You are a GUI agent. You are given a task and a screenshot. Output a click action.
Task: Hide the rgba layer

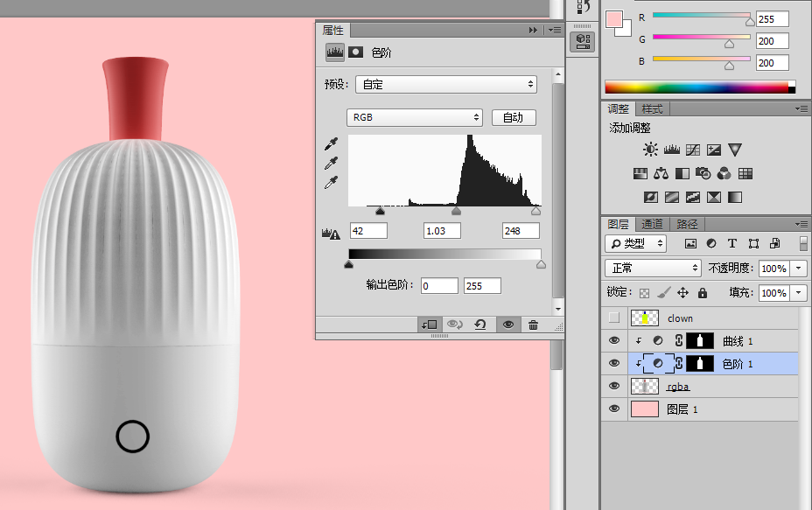click(614, 387)
